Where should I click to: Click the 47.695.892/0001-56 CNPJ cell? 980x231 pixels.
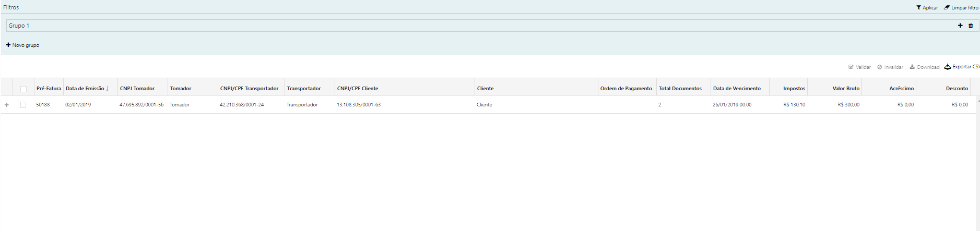click(141, 105)
